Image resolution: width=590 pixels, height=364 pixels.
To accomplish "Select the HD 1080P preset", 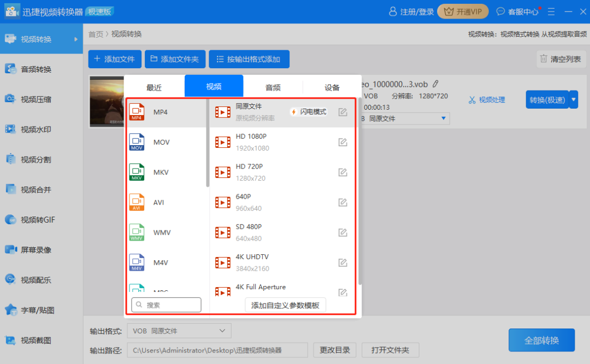I will (x=282, y=142).
